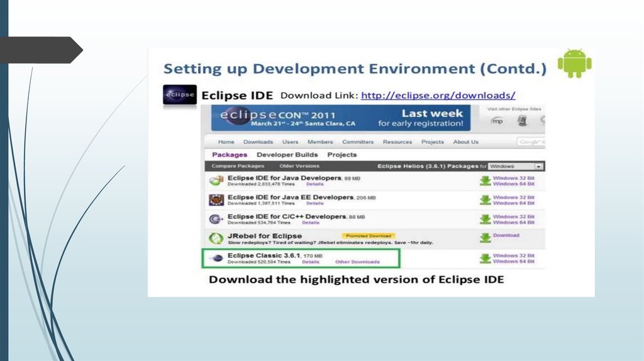644x361 pixels.
Task: Switch to the Packages tab
Action: click(230, 155)
